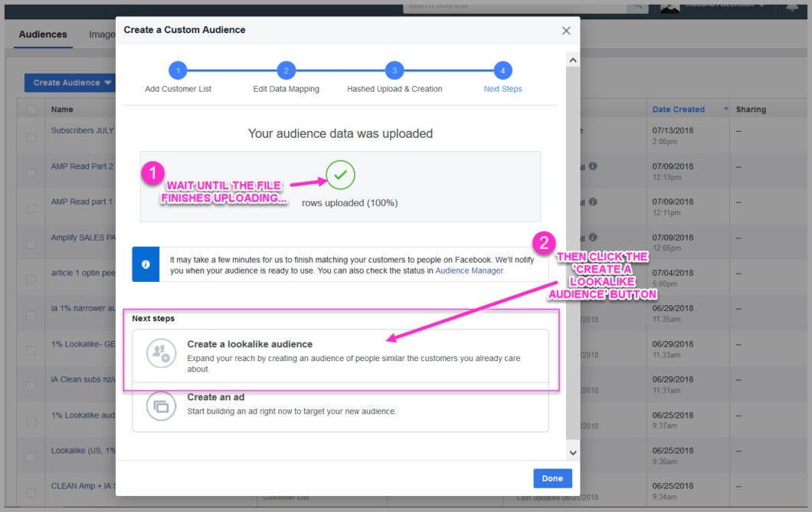The image size is (812, 512).
Task: Click the Done button
Action: tap(552, 478)
